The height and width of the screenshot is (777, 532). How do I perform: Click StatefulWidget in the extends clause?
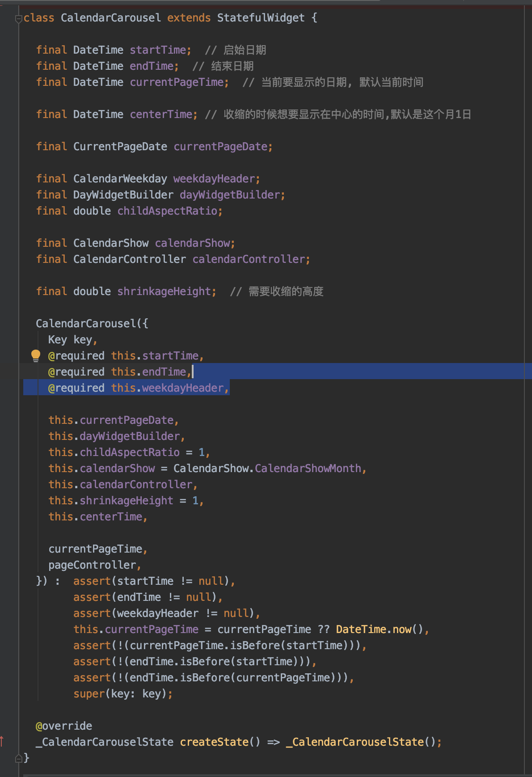(261, 18)
